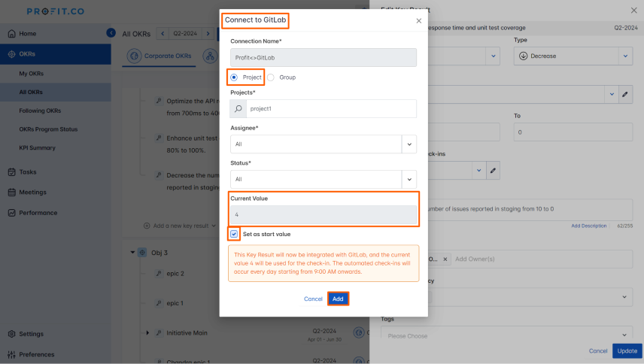Open My OKRs submenu item
The image size is (644, 364).
coord(31,74)
